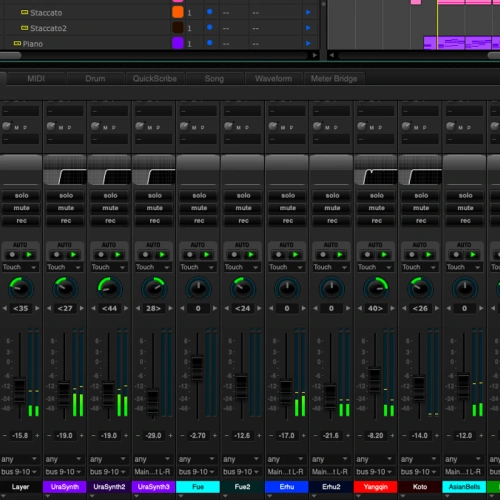The height and width of the screenshot is (500, 500).
Task: Click the UraSynth2 channel pan knob
Action: click(109, 289)
